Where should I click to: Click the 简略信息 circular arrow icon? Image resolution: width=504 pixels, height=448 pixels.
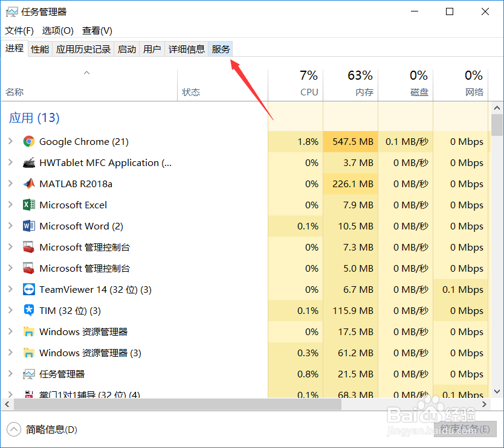14,429
